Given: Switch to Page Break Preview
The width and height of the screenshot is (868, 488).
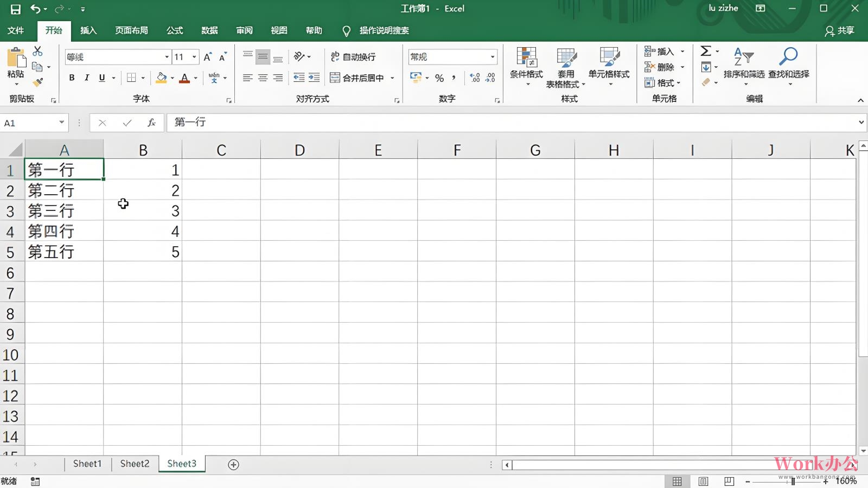Looking at the screenshot, I should 729,481.
